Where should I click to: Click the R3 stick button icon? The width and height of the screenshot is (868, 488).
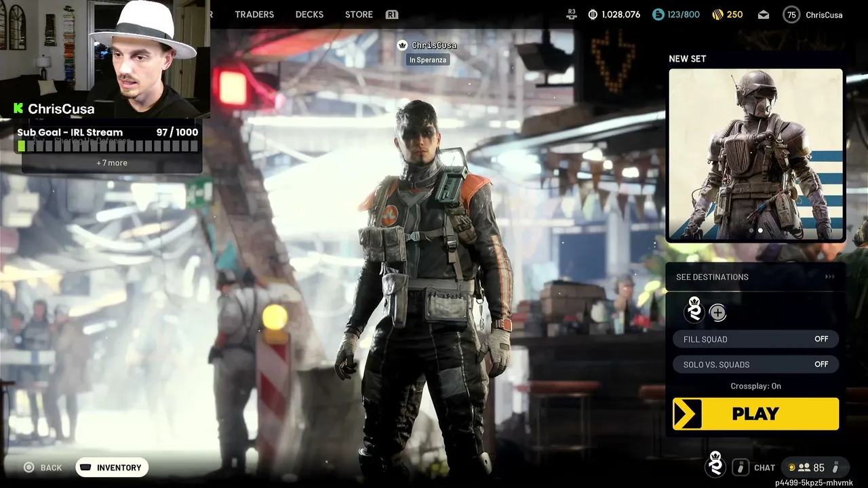[x=572, y=13]
